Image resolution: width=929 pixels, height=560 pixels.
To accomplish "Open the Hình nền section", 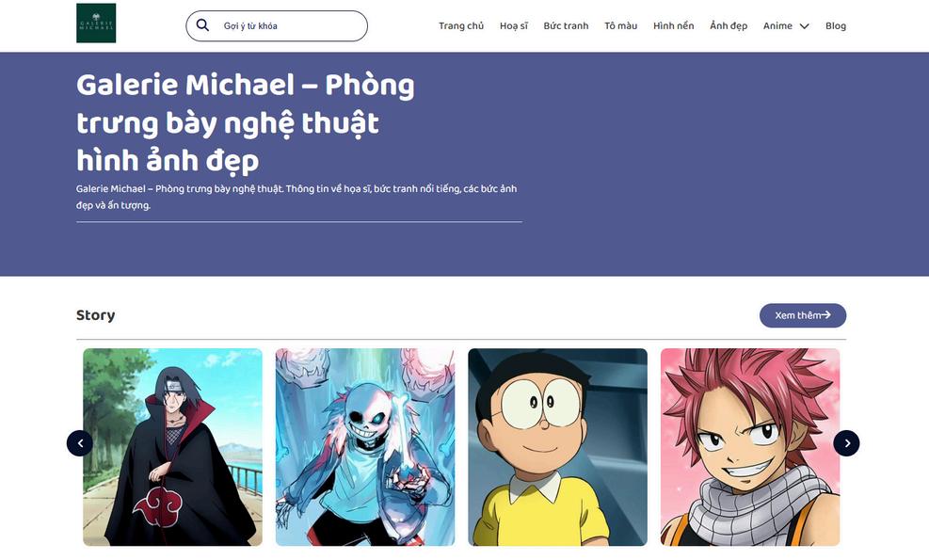I will point(674,26).
